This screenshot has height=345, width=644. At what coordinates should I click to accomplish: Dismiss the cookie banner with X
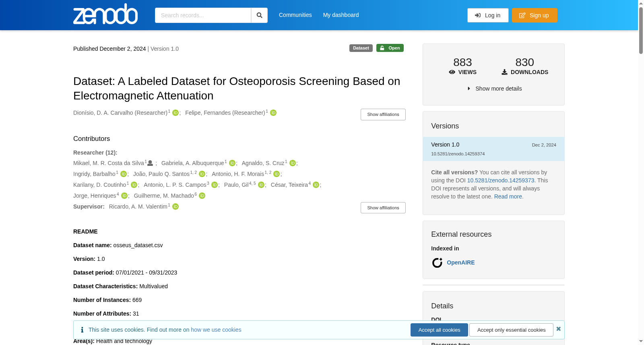(558, 329)
